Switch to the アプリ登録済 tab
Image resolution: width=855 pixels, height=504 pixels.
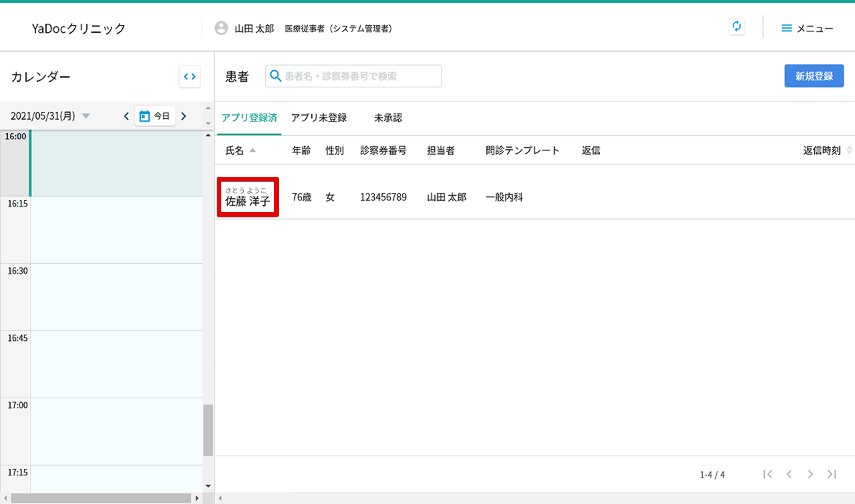249,118
